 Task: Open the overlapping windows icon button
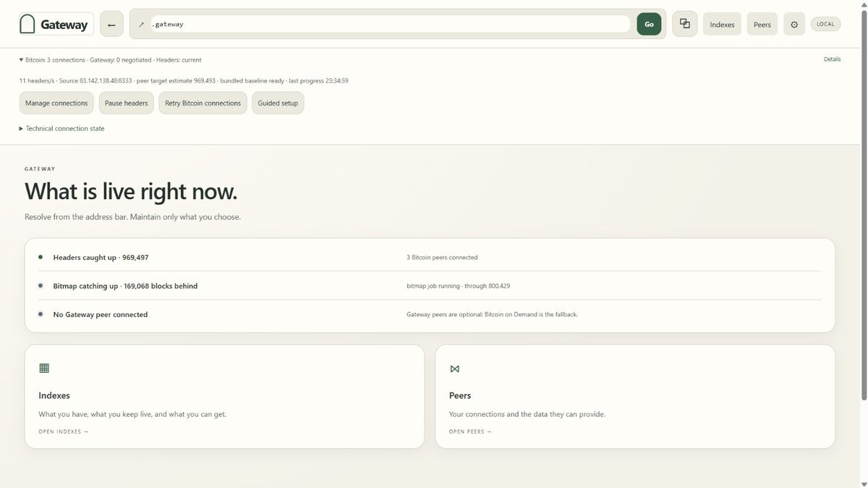pyautogui.click(x=684, y=24)
